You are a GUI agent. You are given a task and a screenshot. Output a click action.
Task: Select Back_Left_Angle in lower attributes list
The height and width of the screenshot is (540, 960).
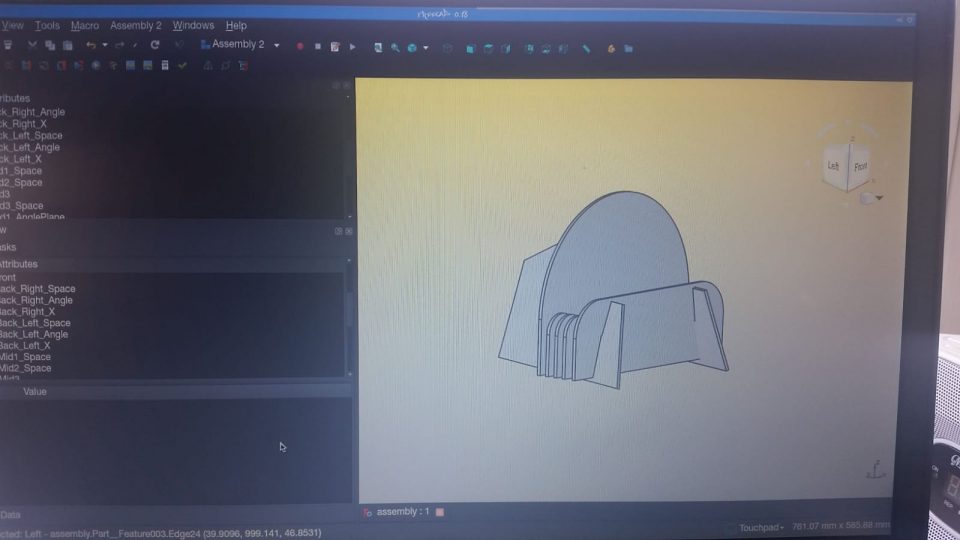pos(34,334)
